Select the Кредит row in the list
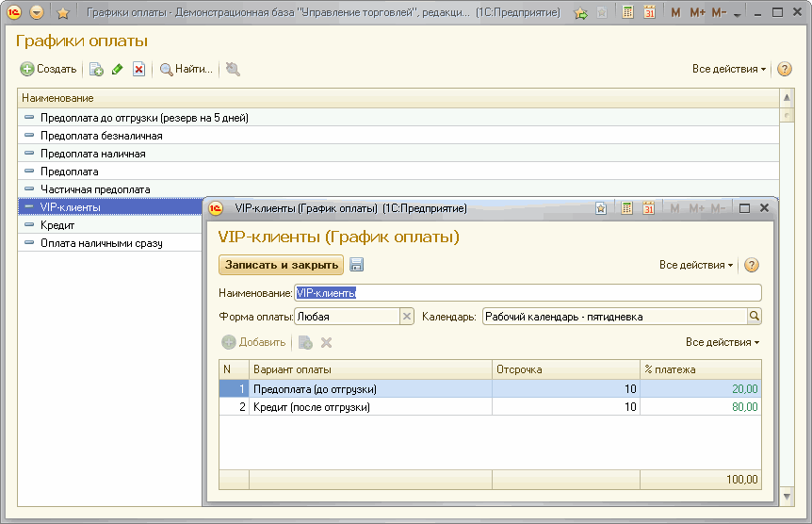 pyautogui.click(x=57, y=225)
